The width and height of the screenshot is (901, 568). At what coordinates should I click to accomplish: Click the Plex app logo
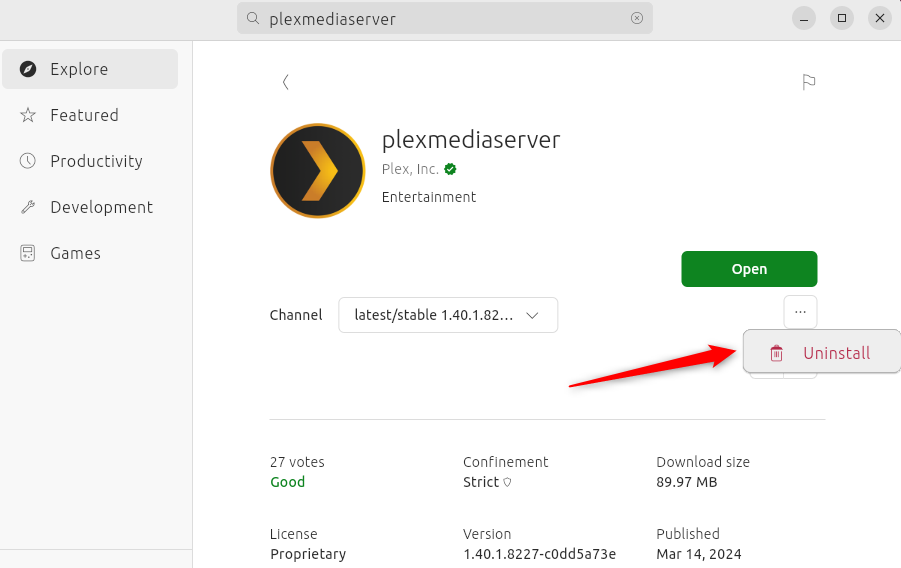click(x=318, y=171)
